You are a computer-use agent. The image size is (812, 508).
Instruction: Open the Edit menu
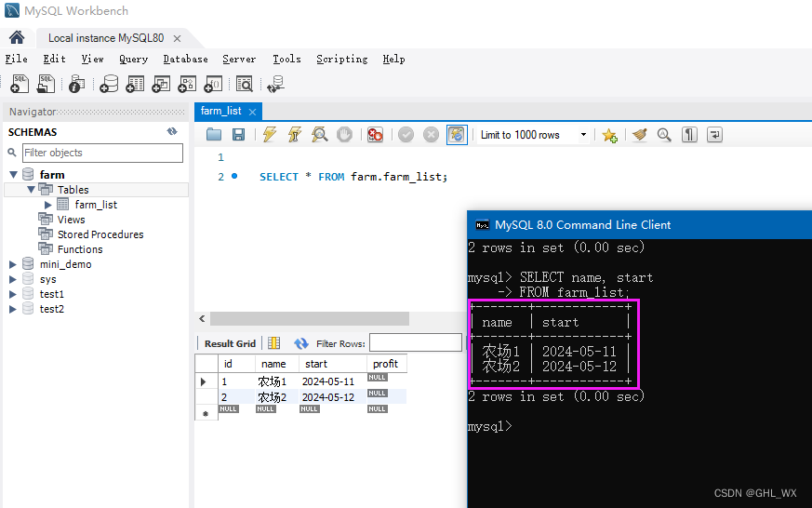[x=54, y=59]
